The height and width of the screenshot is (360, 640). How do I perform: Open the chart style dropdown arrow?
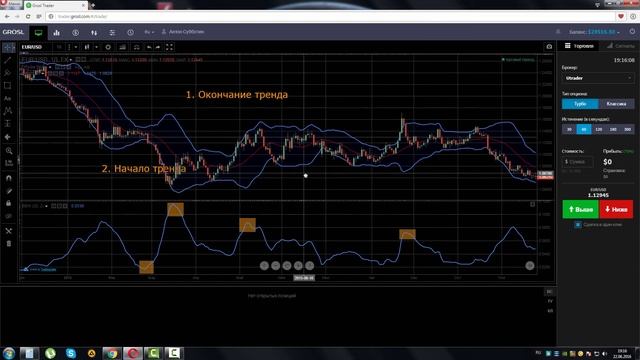[x=96, y=47]
